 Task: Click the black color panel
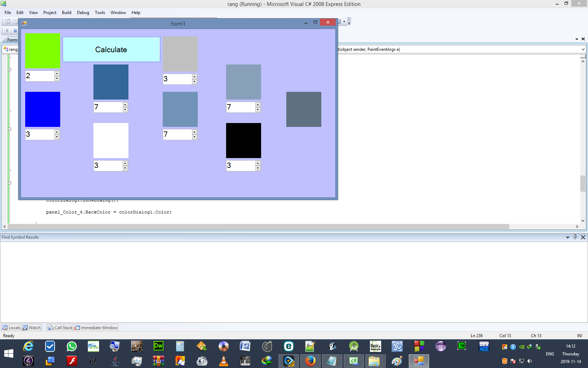coord(244,141)
